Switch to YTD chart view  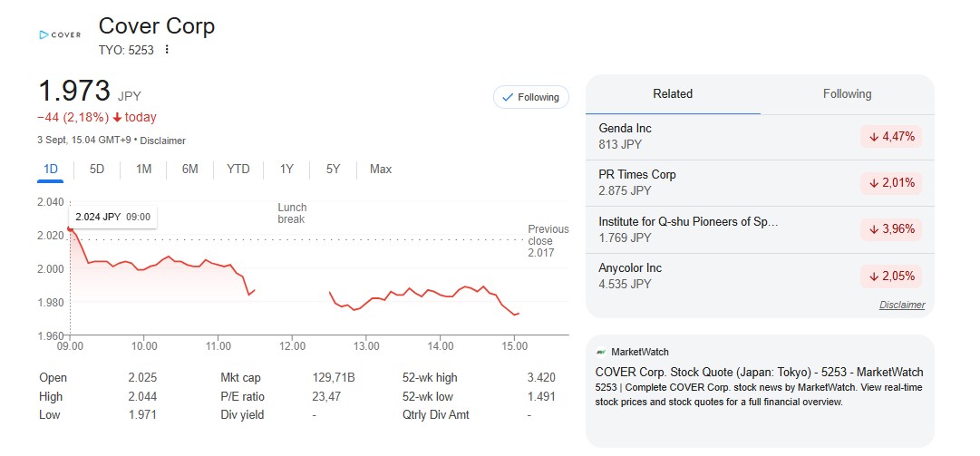point(238,169)
